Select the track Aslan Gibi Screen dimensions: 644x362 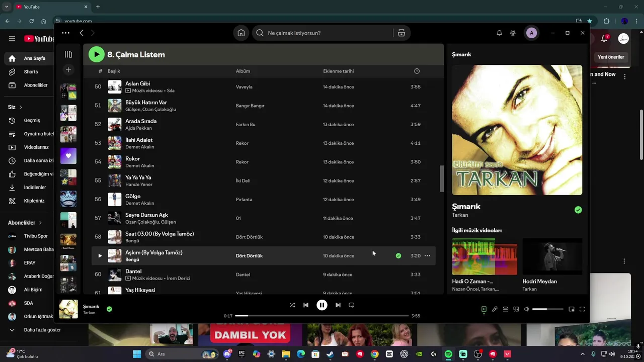pyautogui.click(x=137, y=83)
